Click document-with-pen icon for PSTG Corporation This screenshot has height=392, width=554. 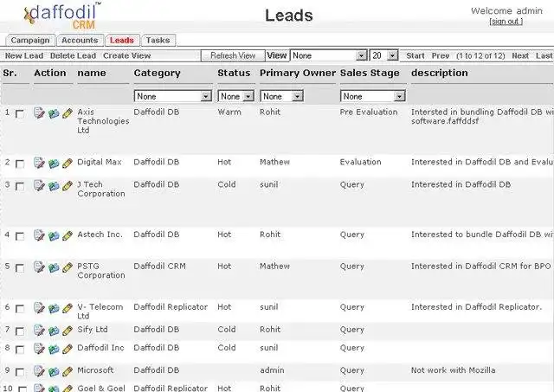pyautogui.click(x=39, y=267)
